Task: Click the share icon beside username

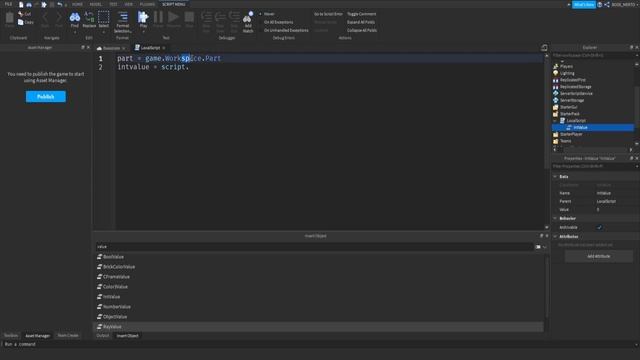Action: [x=607, y=4]
